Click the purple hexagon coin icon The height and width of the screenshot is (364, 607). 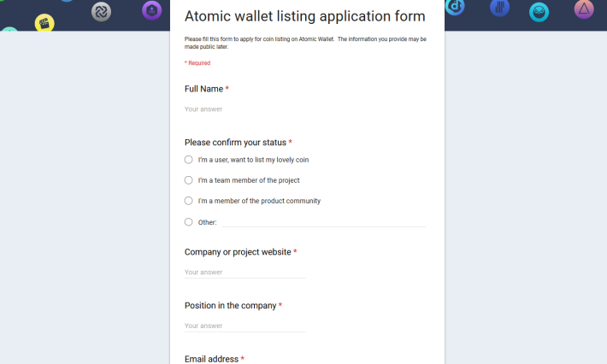(x=152, y=10)
